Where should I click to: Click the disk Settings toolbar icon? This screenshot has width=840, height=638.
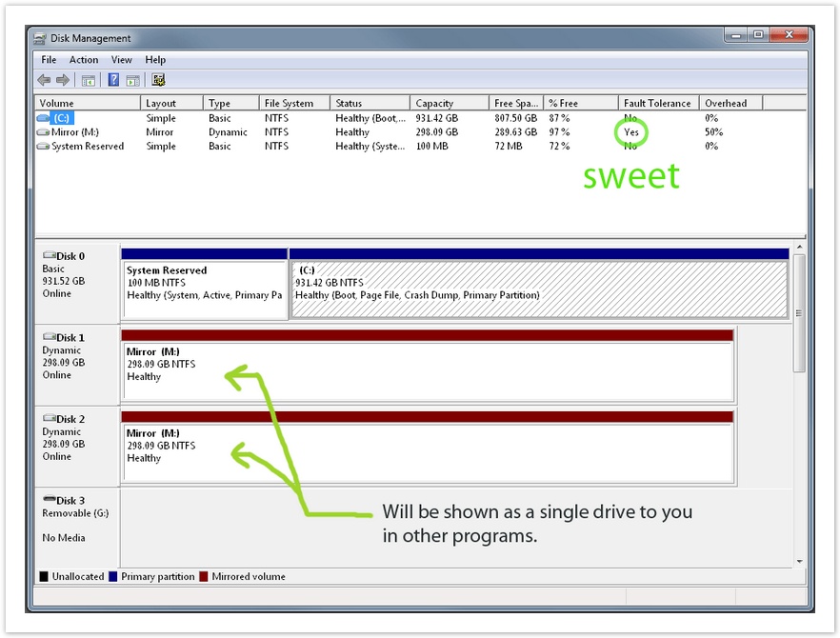158,80
